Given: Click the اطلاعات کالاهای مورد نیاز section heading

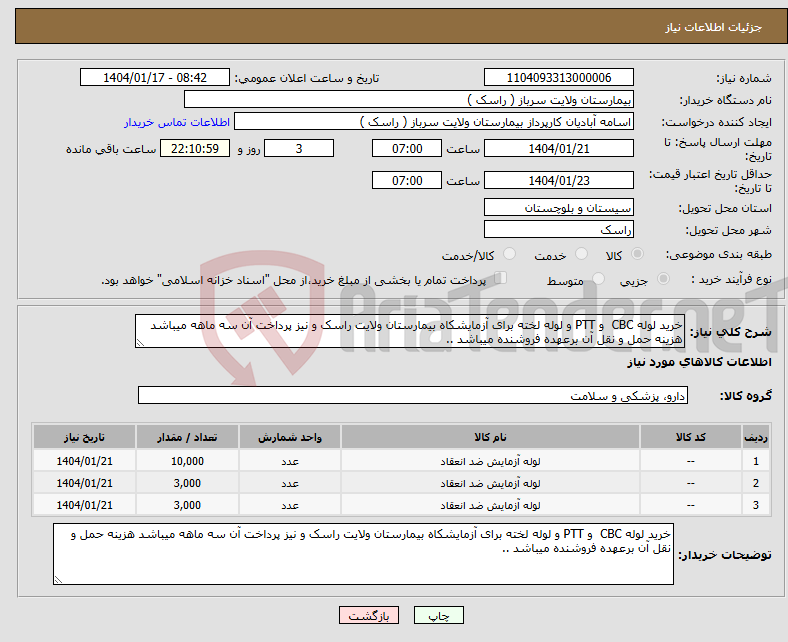Looking at the screenshot, I should pos(699,362).
